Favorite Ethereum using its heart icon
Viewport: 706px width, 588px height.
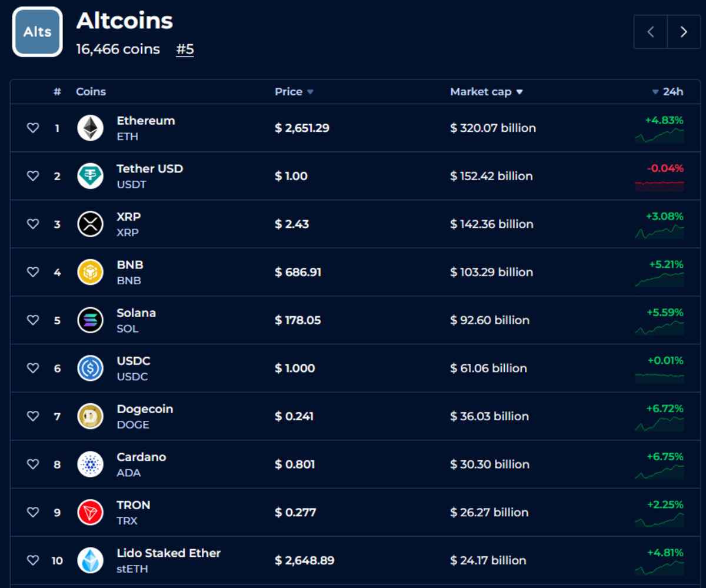click(x=32, y=128)
